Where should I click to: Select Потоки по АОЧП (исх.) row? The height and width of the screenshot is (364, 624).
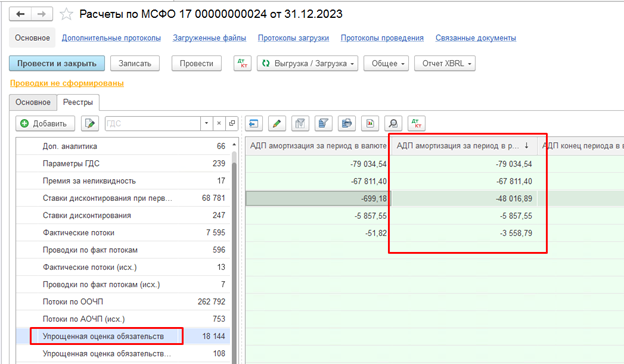[x=123, y=319]
